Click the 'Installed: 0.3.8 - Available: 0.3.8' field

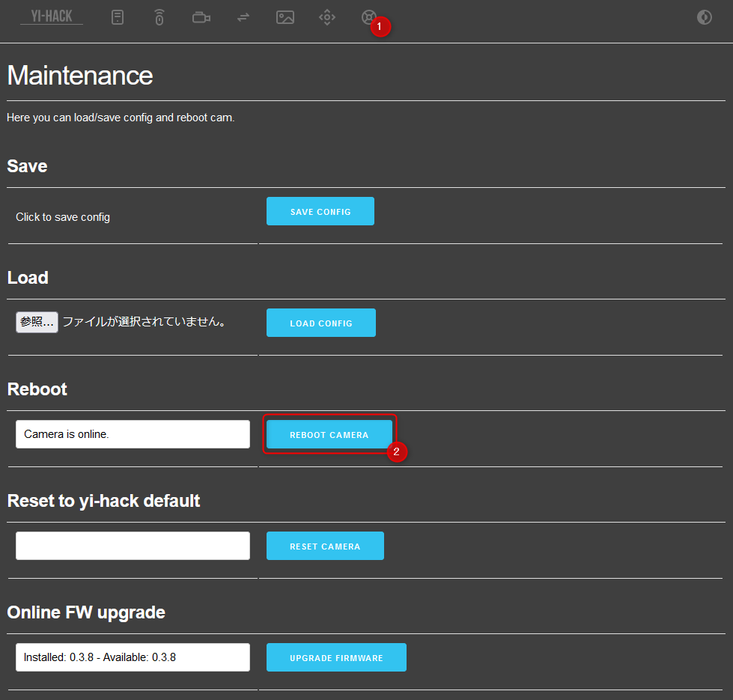click(x=133, y=657)
